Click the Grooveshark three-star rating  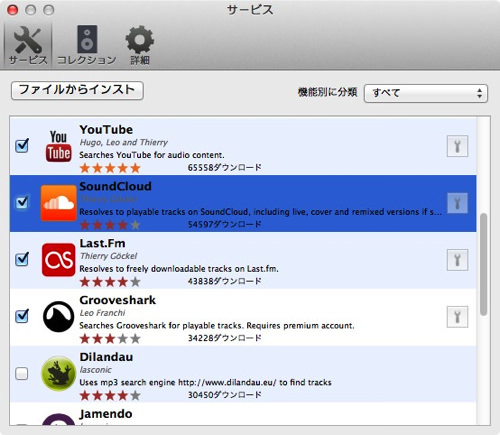[110, 339]
